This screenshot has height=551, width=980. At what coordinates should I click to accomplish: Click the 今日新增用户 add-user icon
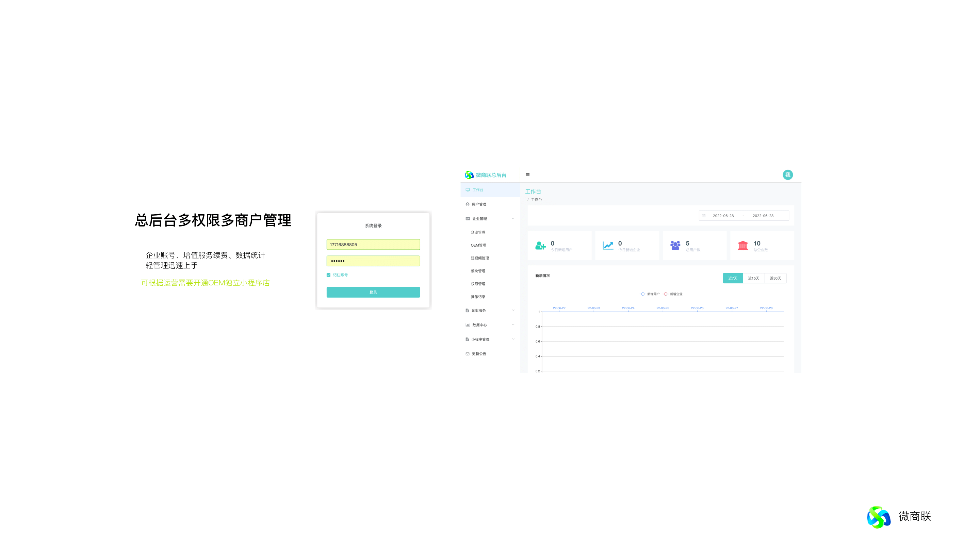(541, 246)
